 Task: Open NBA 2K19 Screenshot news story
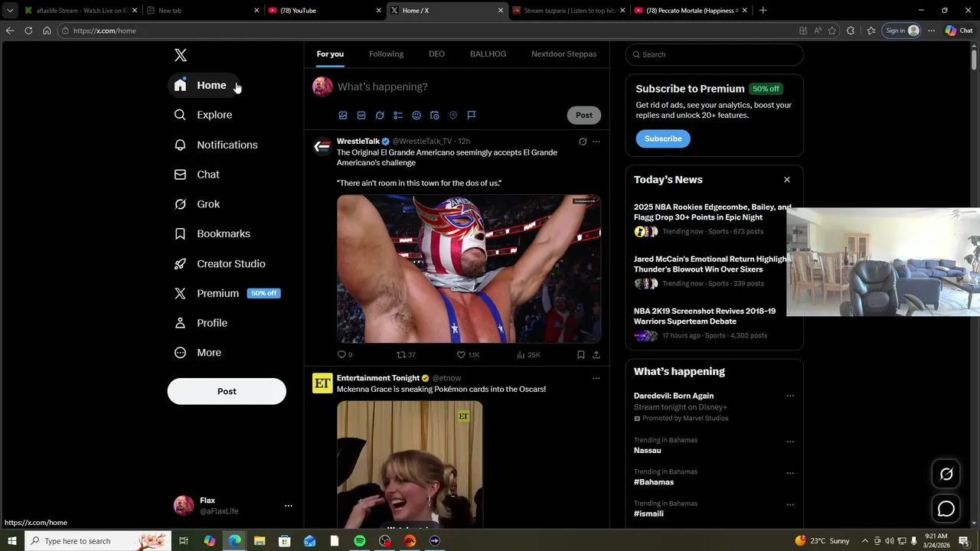pos(704,316)
